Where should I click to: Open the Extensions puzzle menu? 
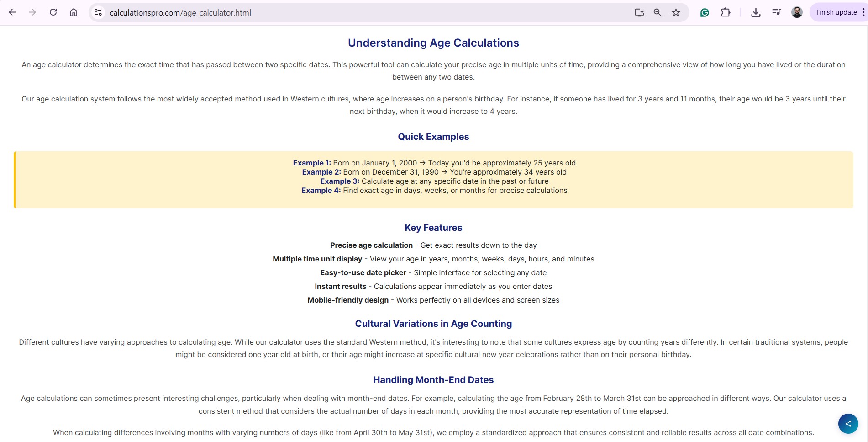point(726,12)
